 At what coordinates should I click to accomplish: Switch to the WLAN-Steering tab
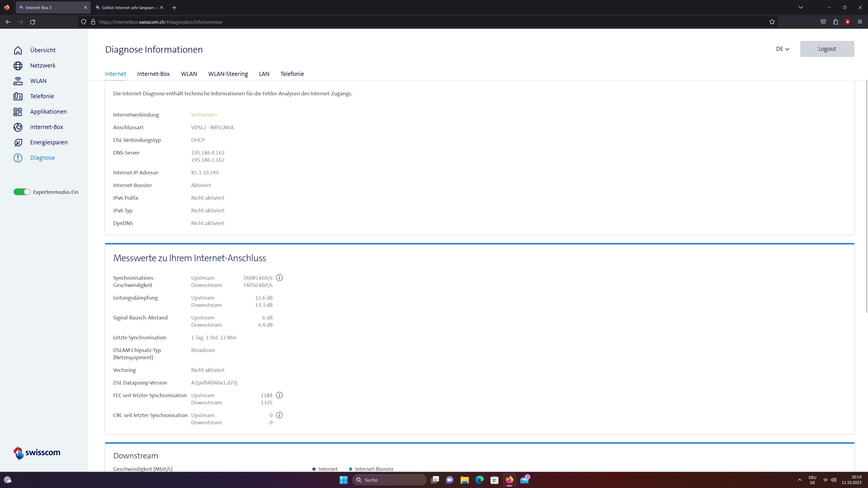[x=228, y=74]
